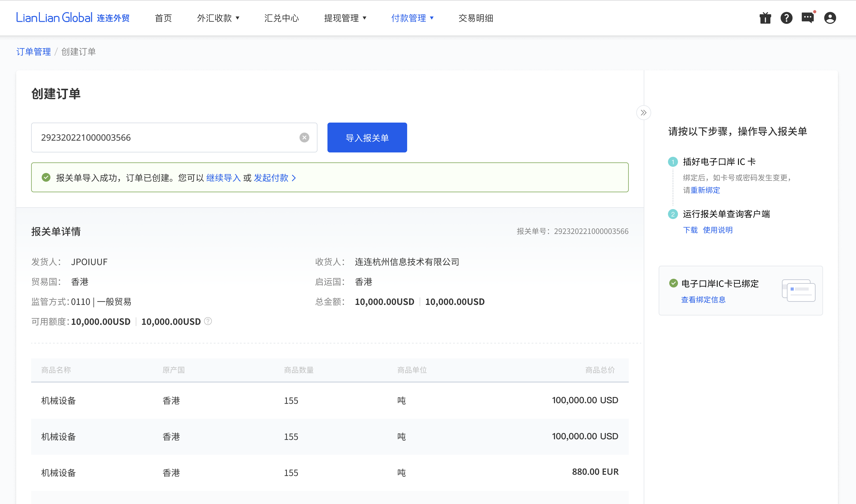Image resolution: width=856 pixels, height=504 pixels.
Task: Click the consignee 连连杭州信息技术有限公司 text
Action: [x=407, y=262]
